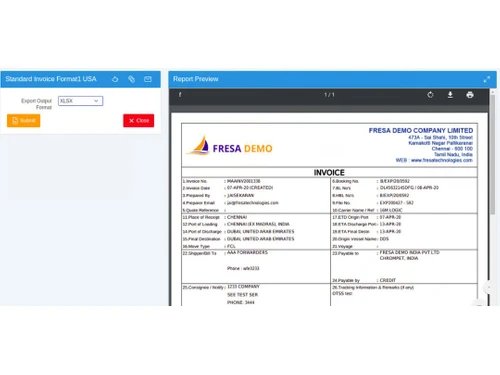Rotate the PDF page using the rotate icon
Viewport: 500px width, 375px height.
click(430, 95)
